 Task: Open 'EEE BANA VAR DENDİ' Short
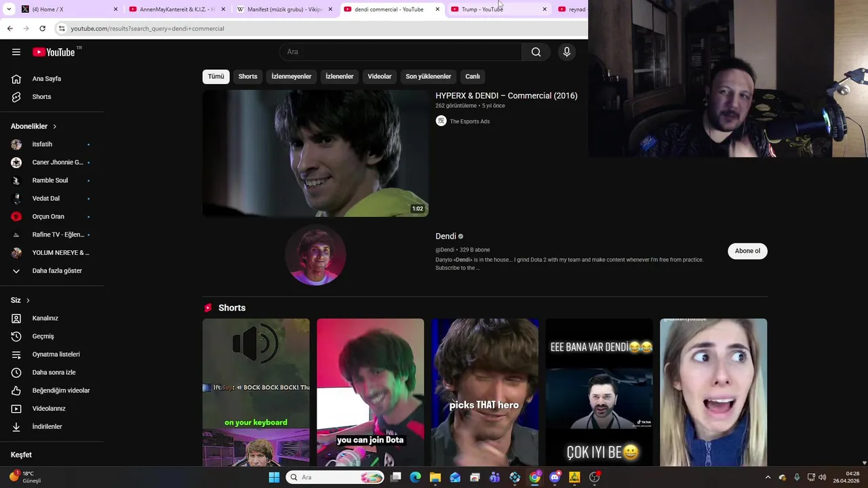[599, 392]
